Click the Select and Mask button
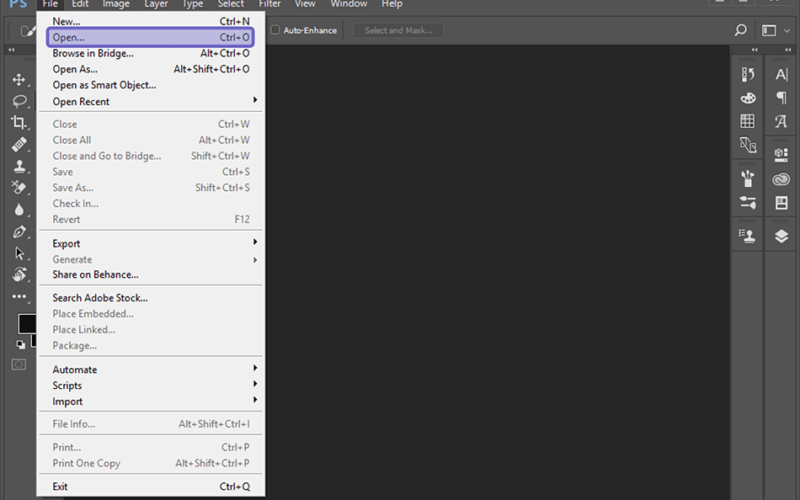The image size is (800, 500). (x=398, y=30)
